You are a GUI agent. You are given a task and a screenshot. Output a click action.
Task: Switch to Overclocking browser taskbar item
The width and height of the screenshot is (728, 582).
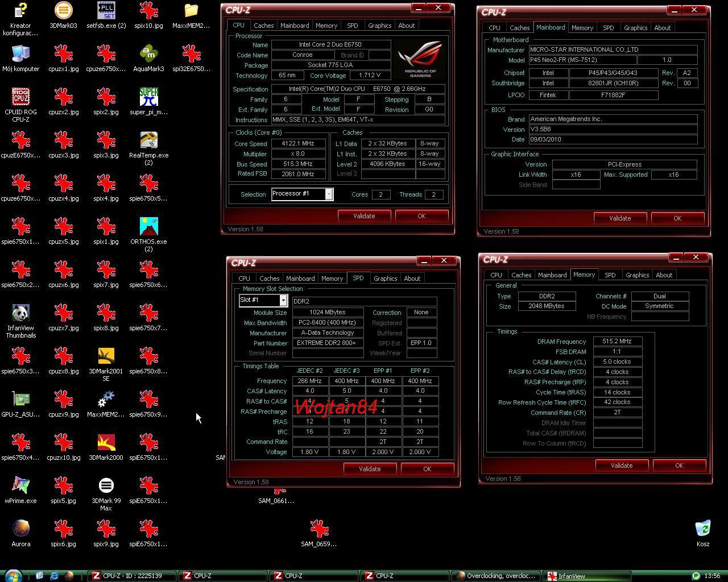tap(496, 576)
